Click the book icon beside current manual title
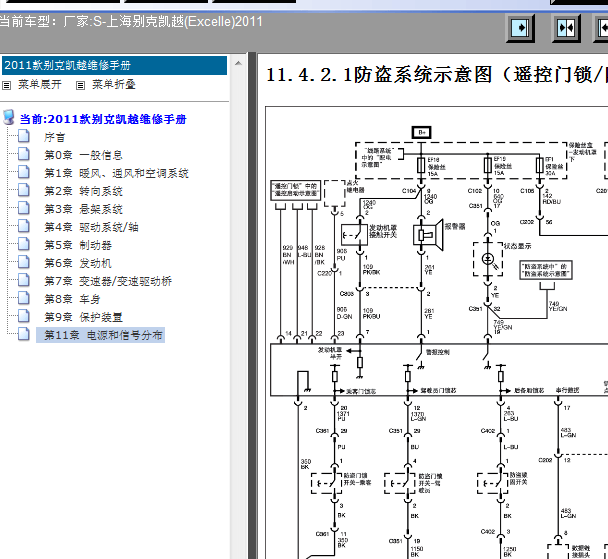This screenshot has height=559, width=608. pos(9,117)
